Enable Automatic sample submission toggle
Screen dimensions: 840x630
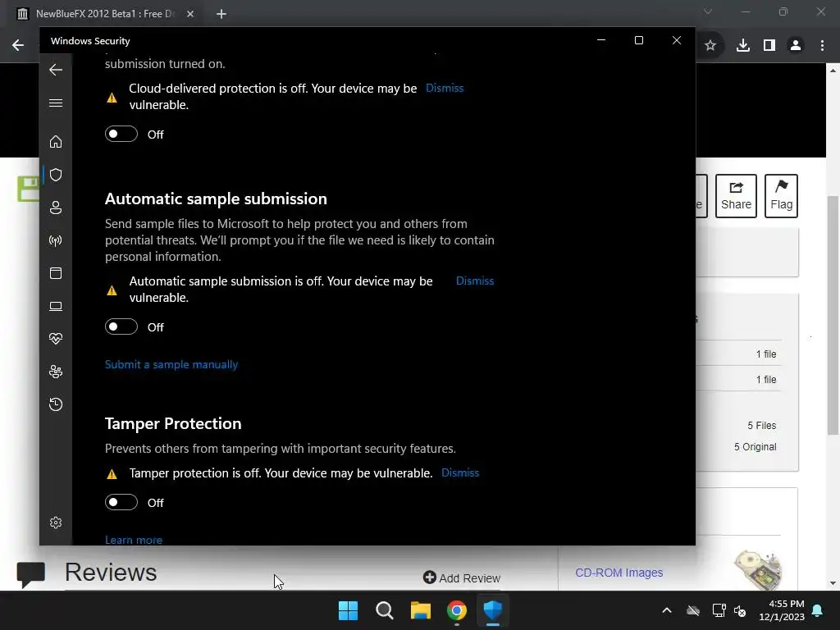click(x=121, y=326)
